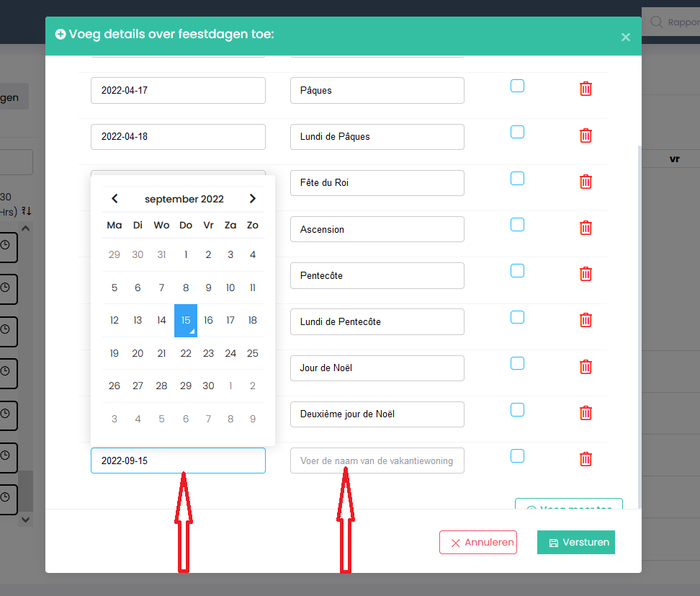Image resolution: width=700 pixels, height=596 pixels.
Task: Tick the checkbox for Lundi de Pentecôte
Action: click(517, 317)
